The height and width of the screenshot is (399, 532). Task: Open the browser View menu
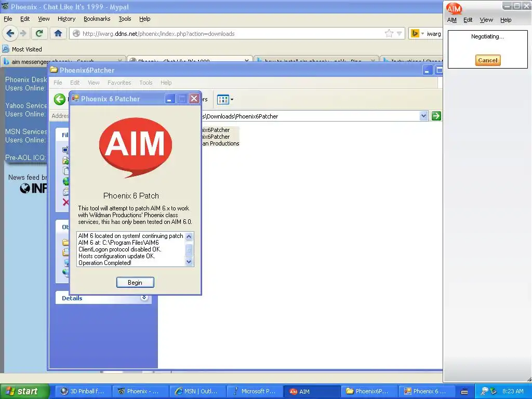(44, 19)
